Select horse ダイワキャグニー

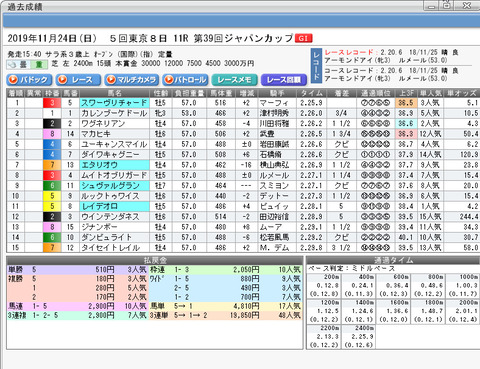[x=114, y=155]
